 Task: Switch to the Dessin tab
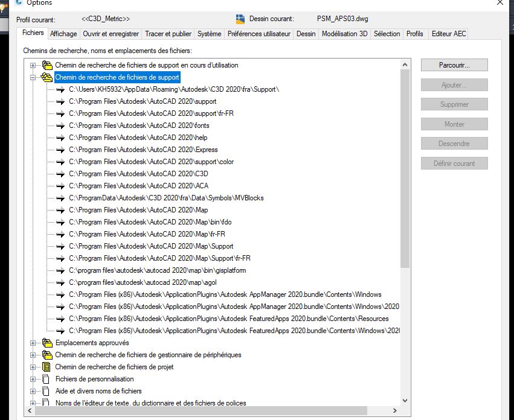pyautogui.click(x=306, y=34)
